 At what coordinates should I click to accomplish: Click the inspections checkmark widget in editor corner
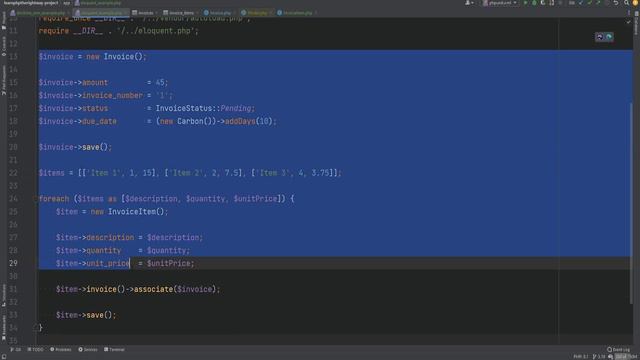click(x=628, y=22)
